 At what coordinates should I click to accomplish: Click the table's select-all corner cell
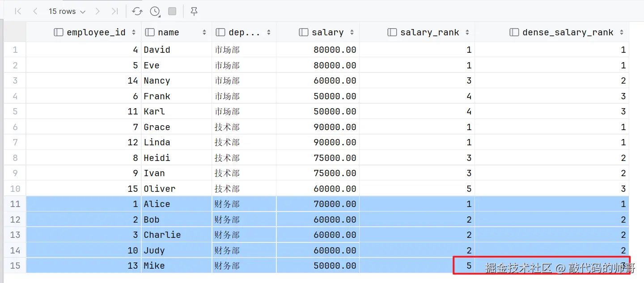point(15,32)
